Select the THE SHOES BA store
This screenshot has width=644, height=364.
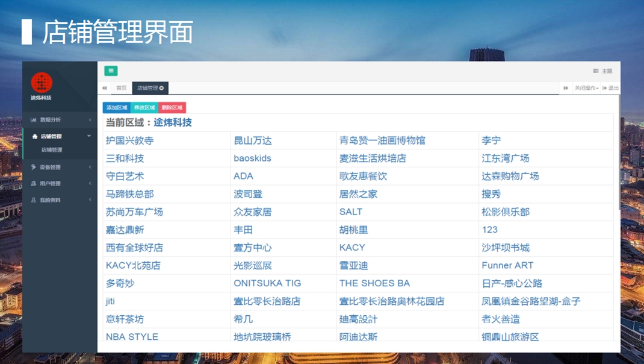click(374, 283)
